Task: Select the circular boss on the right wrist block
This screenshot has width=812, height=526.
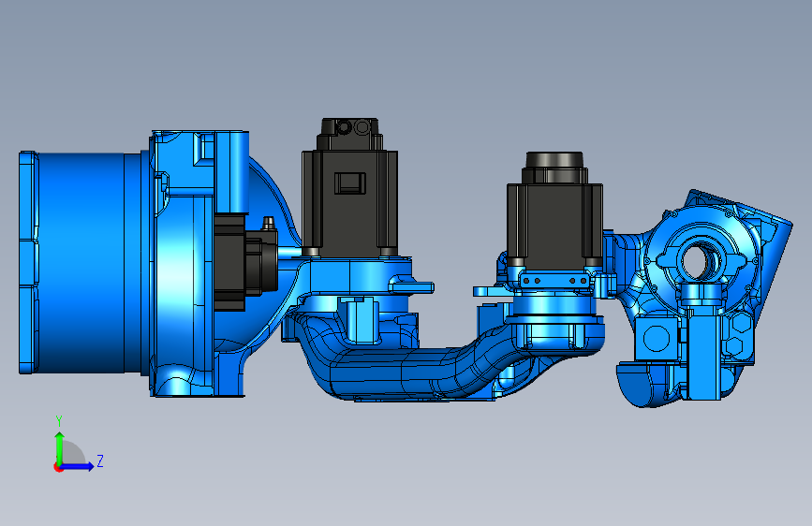Action: click(x=657, y=339)
